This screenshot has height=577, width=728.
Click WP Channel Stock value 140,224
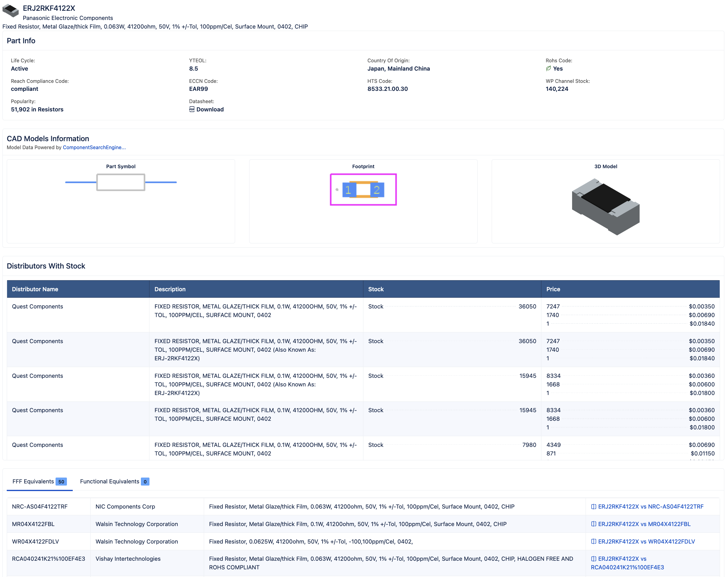point(557,89)
